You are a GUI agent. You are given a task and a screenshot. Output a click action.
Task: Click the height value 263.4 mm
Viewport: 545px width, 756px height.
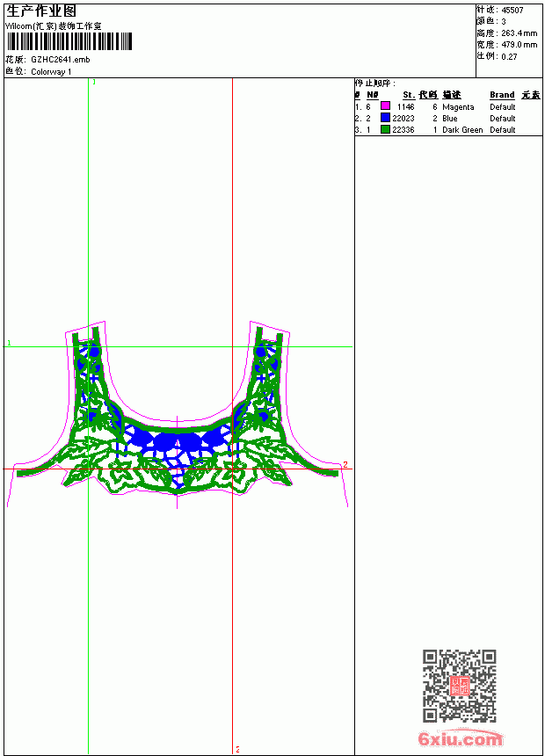click(x=519, y=33)
